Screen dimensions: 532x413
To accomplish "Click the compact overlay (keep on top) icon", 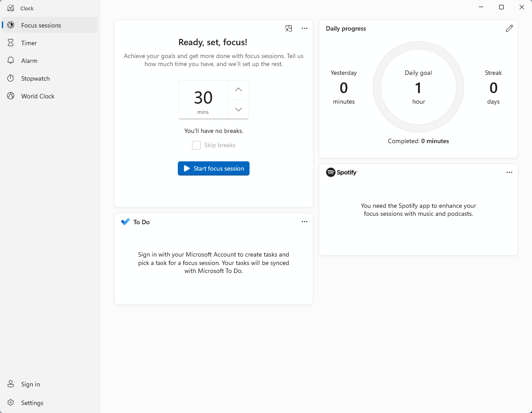I will [289, 28].
